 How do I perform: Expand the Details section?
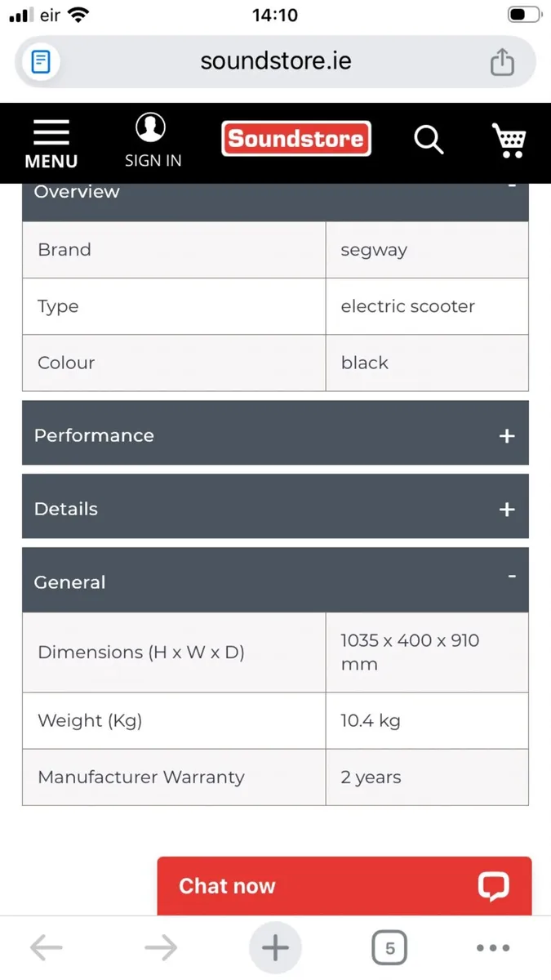tap(506, 508)
